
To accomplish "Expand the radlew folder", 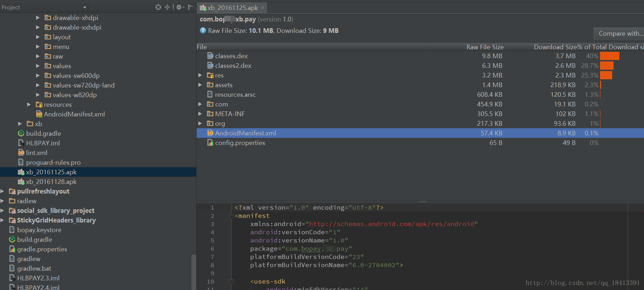I will tap(2, 201).
